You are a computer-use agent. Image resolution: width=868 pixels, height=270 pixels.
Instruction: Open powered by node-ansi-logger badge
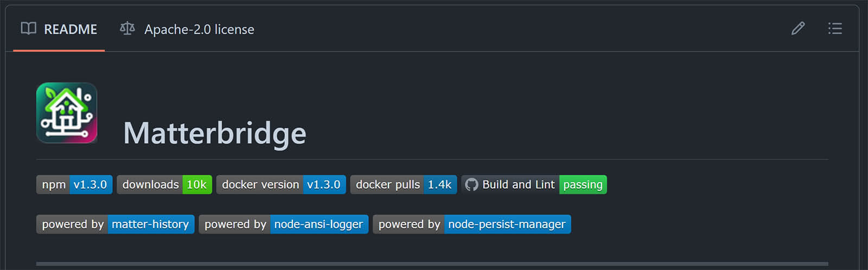(283, 224)
